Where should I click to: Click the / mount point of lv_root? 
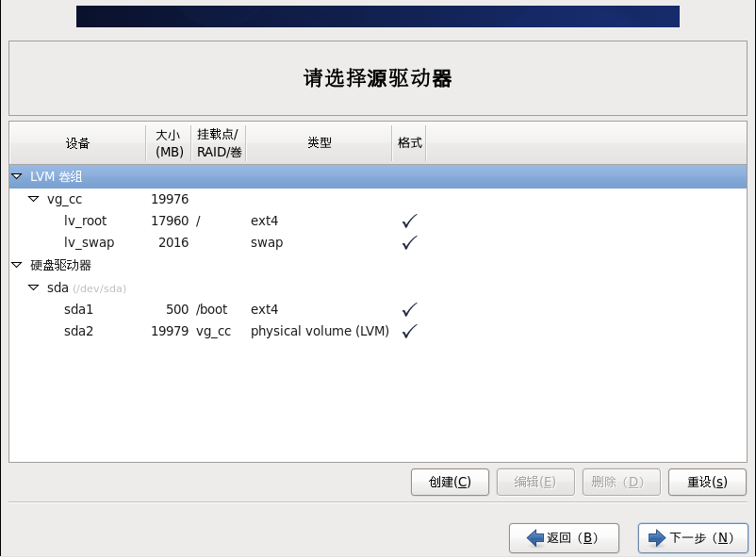(198, 221)
